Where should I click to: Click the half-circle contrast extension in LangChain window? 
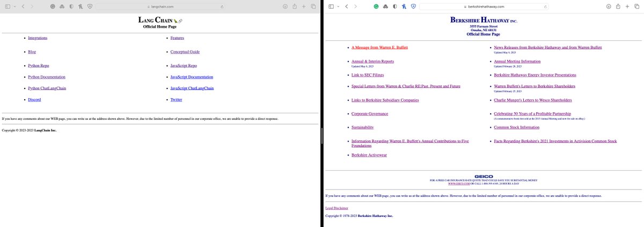pos(71,6)
